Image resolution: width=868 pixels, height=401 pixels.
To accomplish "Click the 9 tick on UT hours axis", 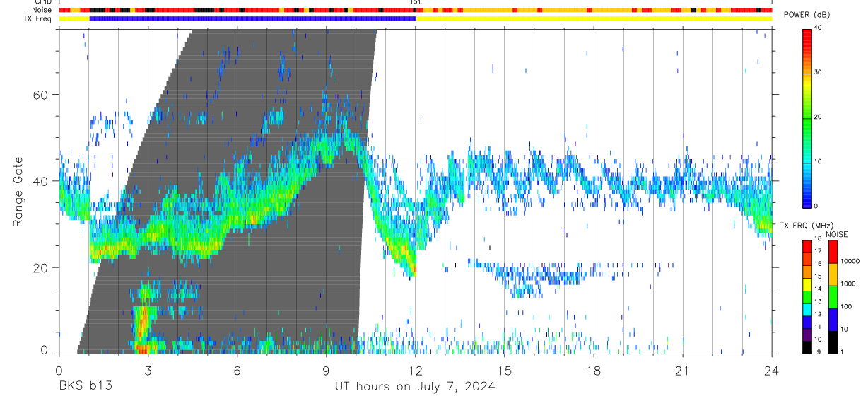I will [x=326, y=371].
